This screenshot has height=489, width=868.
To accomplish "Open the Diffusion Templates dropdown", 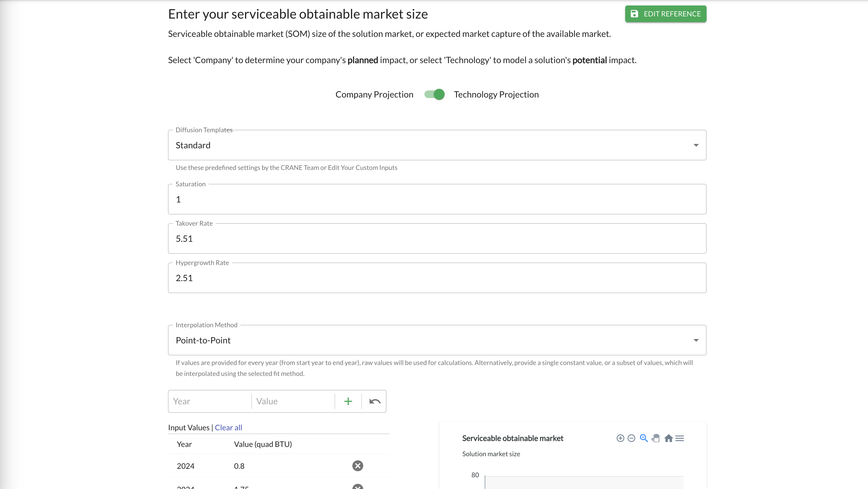I will (x=437, y=145).
